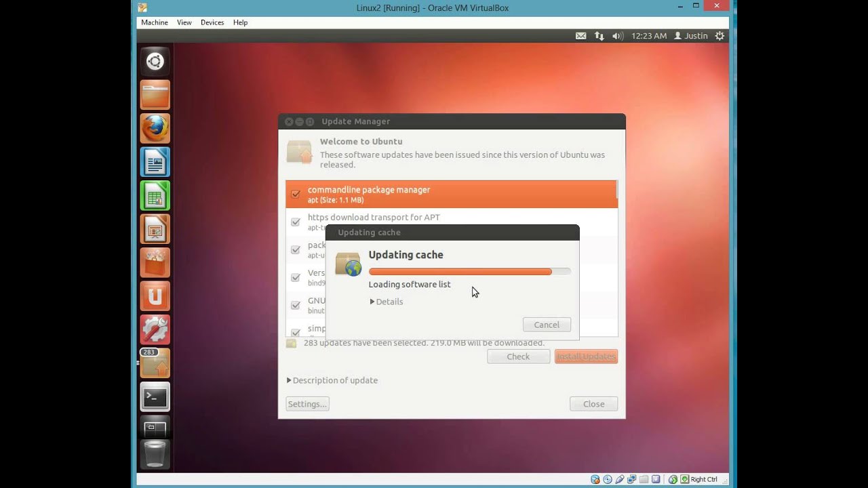Launch Firefox from the Ubuntu launcher
The width and height of the screenshot is (868, 488).
point(155,128)
